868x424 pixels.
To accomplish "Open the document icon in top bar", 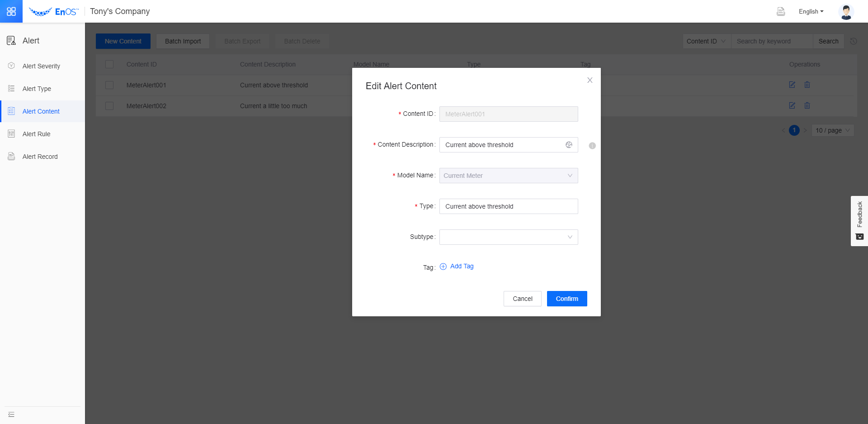I will 781,12.
